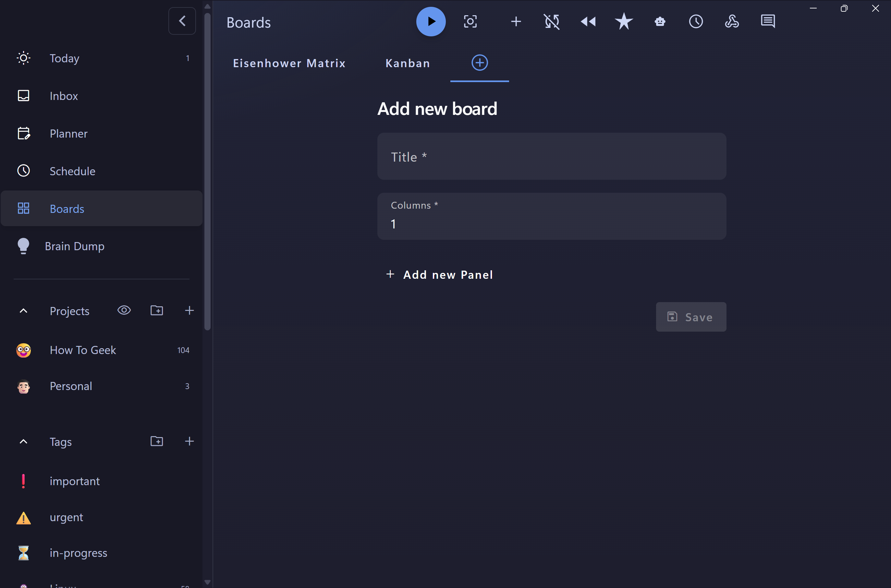
Task: Click the sync disabled icon
Action: 552,21
